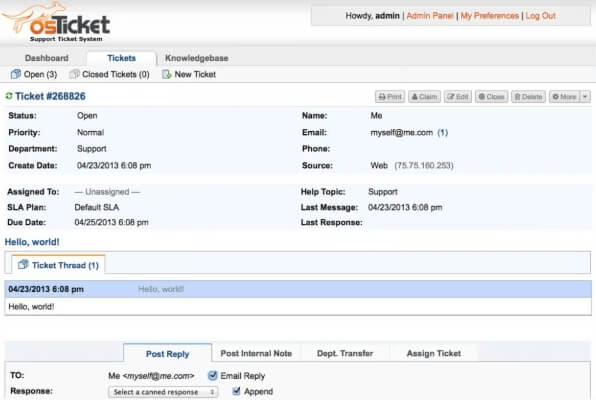The width and height of the screenshot is (596, 400).
Task: Click the Department value Support
Action: 92,149
